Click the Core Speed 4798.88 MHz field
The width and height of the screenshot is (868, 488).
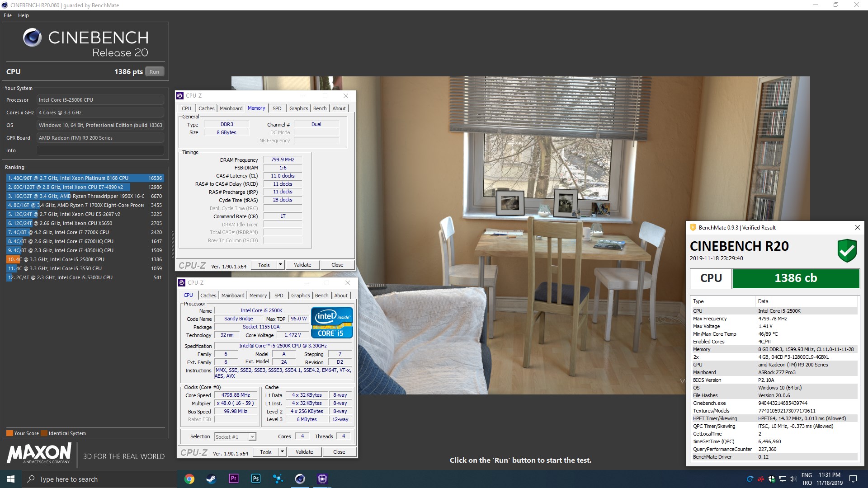[236, 395]
